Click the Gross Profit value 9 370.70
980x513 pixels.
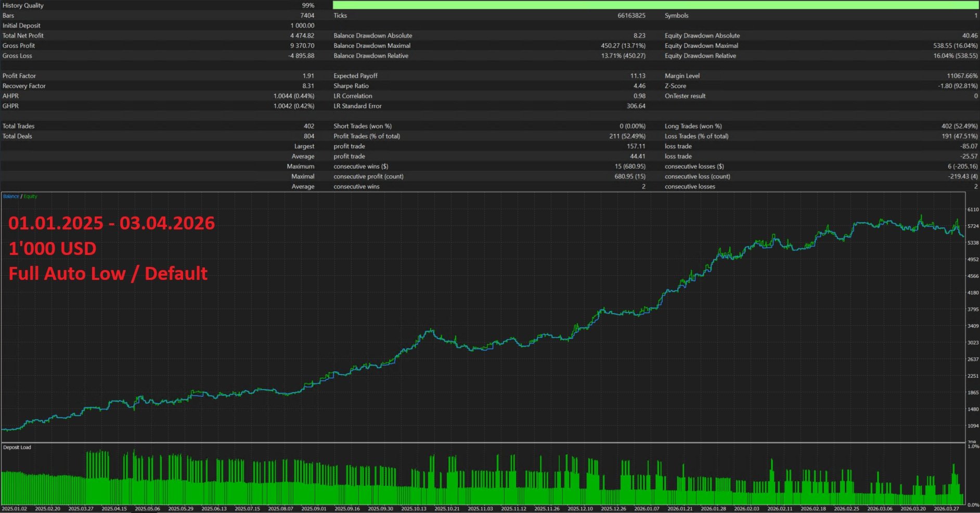(302, 46)
